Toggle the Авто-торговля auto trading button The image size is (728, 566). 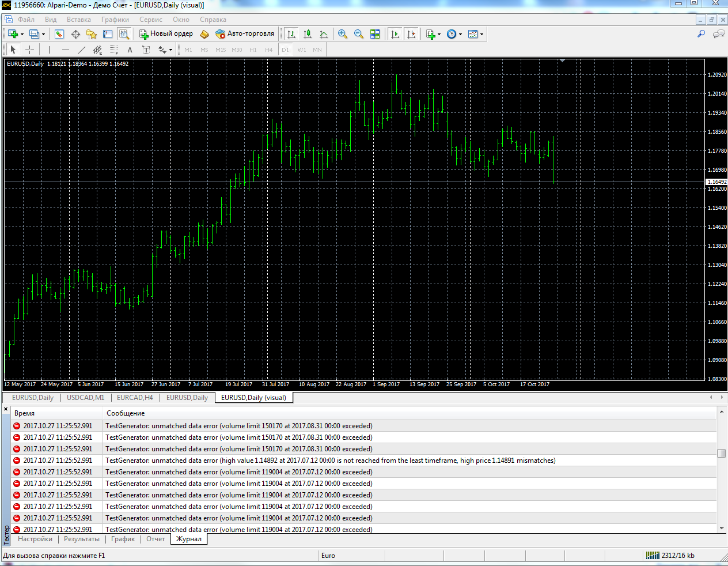pos(245,34)
